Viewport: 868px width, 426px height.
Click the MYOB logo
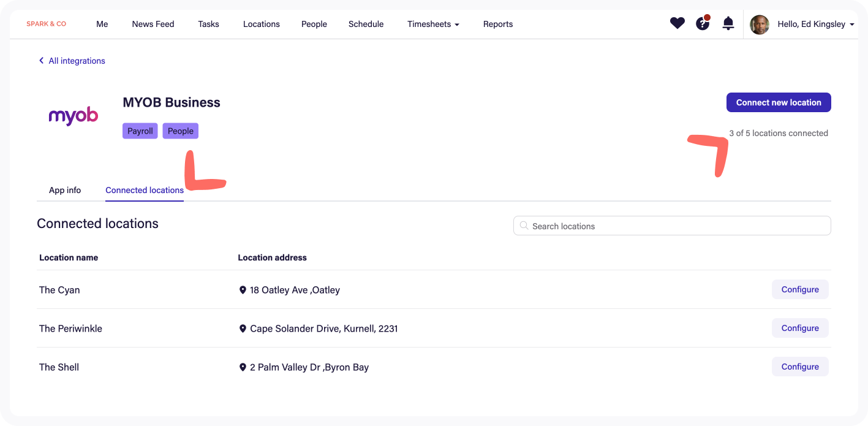point(73,116)
